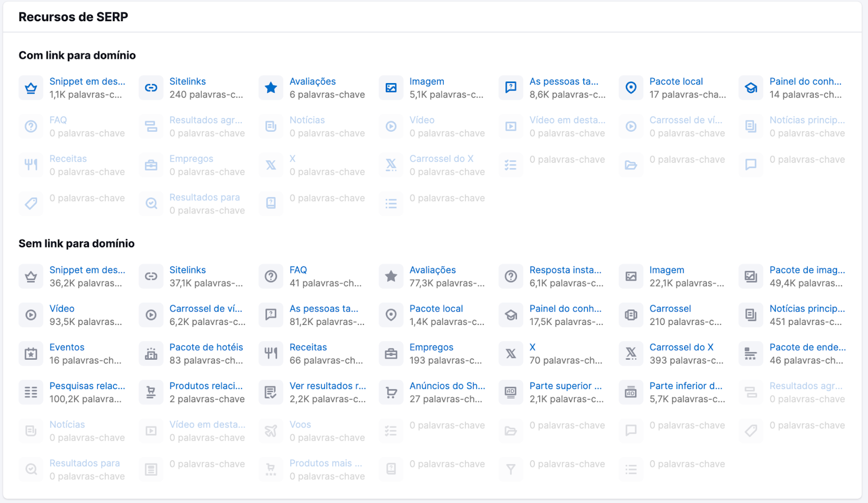
Task: Open Eventos link with 16 keywords
Action: [x=67, y=347]
